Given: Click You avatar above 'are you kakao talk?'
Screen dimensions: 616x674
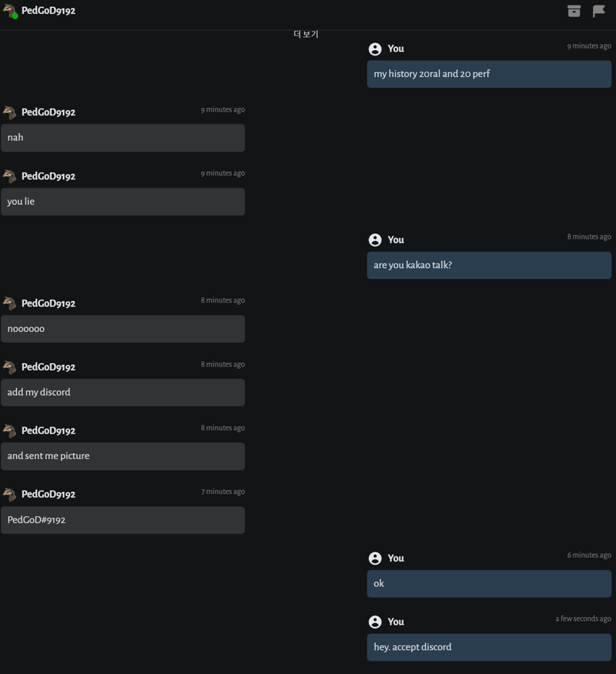Looking at the screenshot, I should point(375,240).
